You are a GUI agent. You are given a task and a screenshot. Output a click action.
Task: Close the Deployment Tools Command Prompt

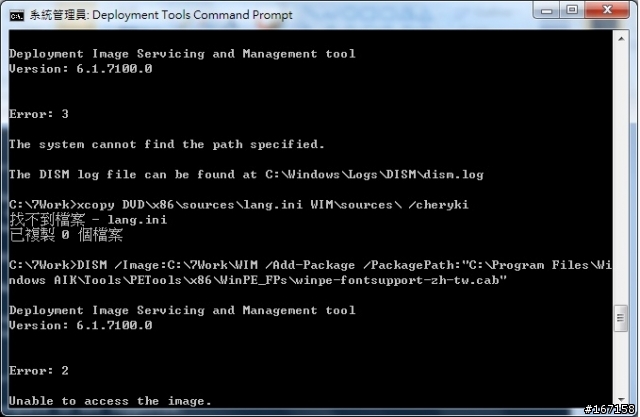[x=607, y=10]
